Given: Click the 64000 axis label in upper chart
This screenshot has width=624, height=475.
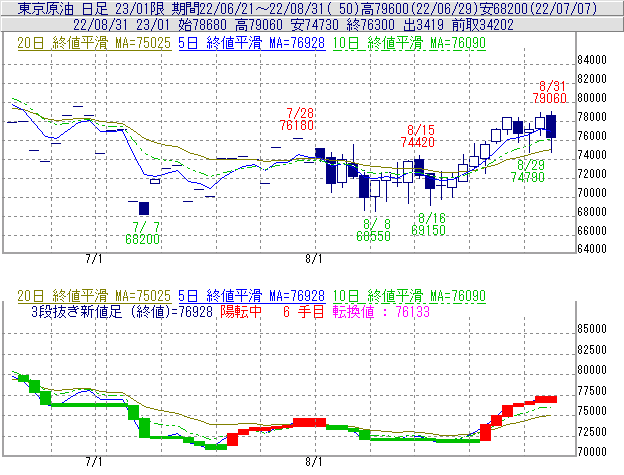Looking at the screenshot, I should pyautogui.click(x=592, y=249).
